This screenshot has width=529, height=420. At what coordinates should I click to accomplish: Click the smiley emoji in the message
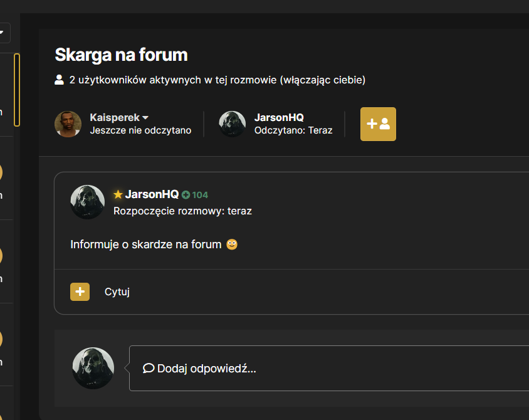pos(232,244)
